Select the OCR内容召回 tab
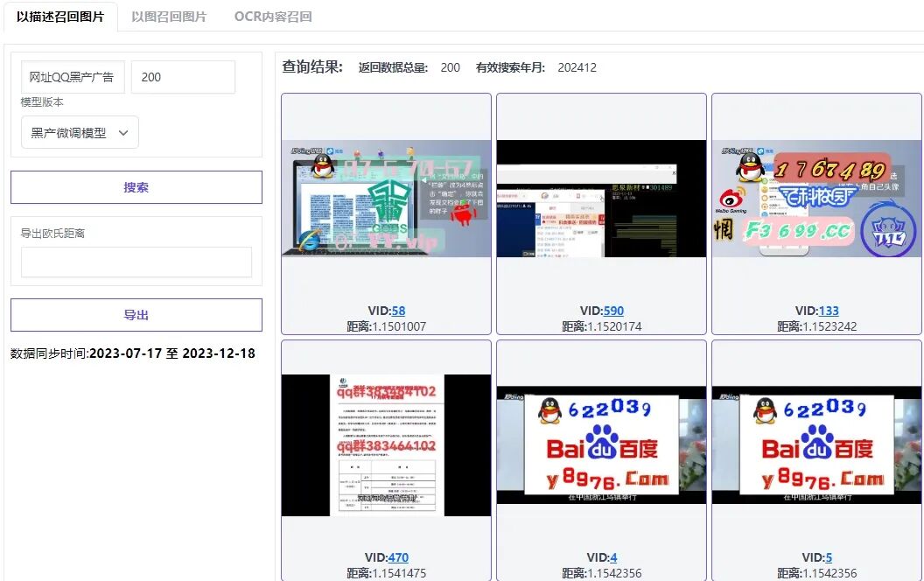Viewport: 924px width, 581px height. click(x=273, y=17)
